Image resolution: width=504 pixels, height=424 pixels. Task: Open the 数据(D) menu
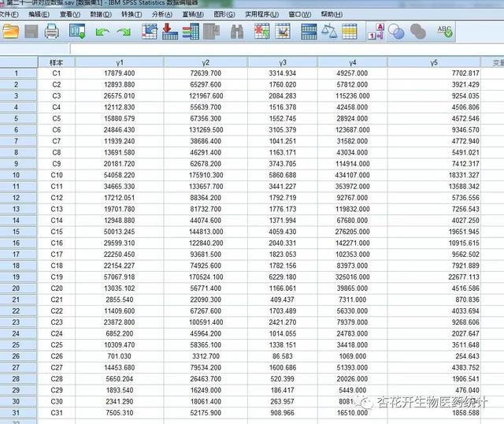100,14
